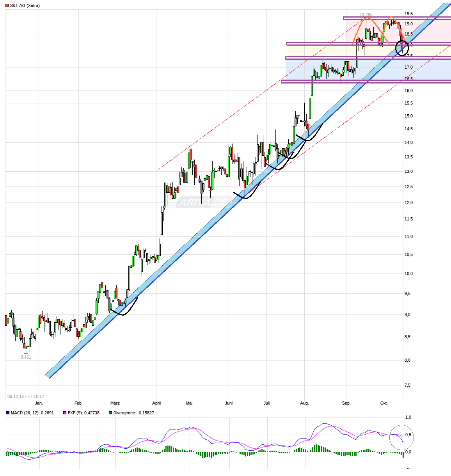Toggle the EXP (9) signal line label
451x476 pixels.
(83, 412)
